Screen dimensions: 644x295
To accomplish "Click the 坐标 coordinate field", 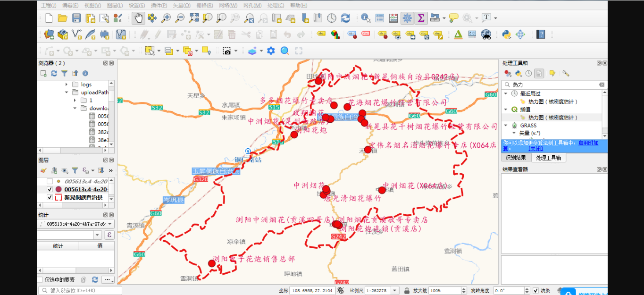I will [x=312, y=290].
